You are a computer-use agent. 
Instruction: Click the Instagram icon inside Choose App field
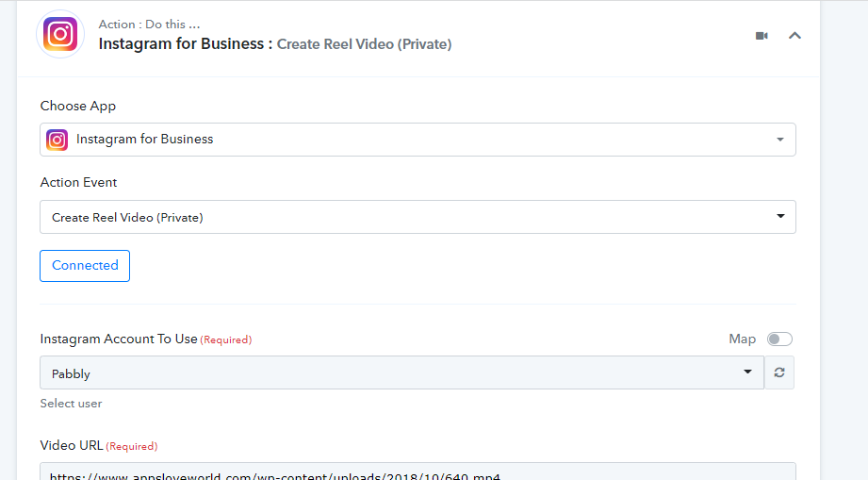[x=57, y=140]
